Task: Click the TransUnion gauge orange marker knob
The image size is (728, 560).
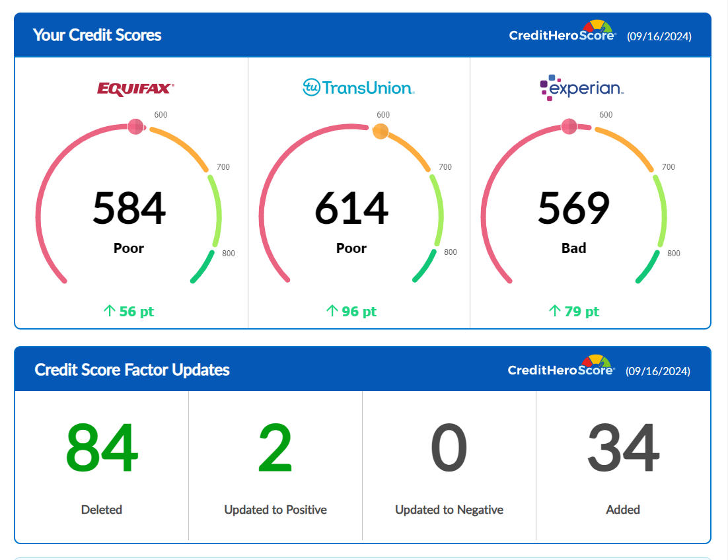Action: [x=381, y=131]
